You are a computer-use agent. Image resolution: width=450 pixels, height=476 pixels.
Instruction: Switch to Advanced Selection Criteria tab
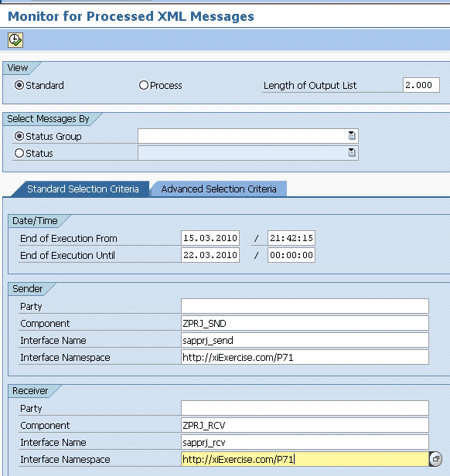coord(219,189)
